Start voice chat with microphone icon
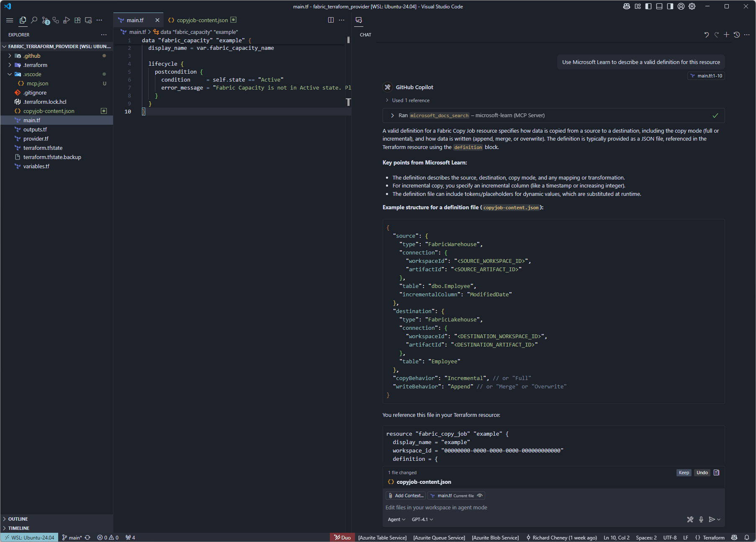Screen dimensions: 756x542 click(x=701, y=519)
